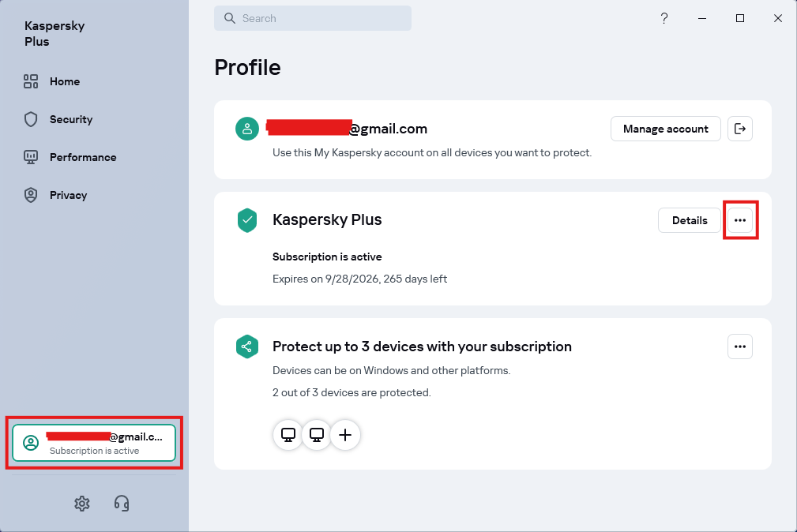Click the green shield icon beside Kaspersky Plus
This screenshot has height=532, width=797.
click(247, 220)
